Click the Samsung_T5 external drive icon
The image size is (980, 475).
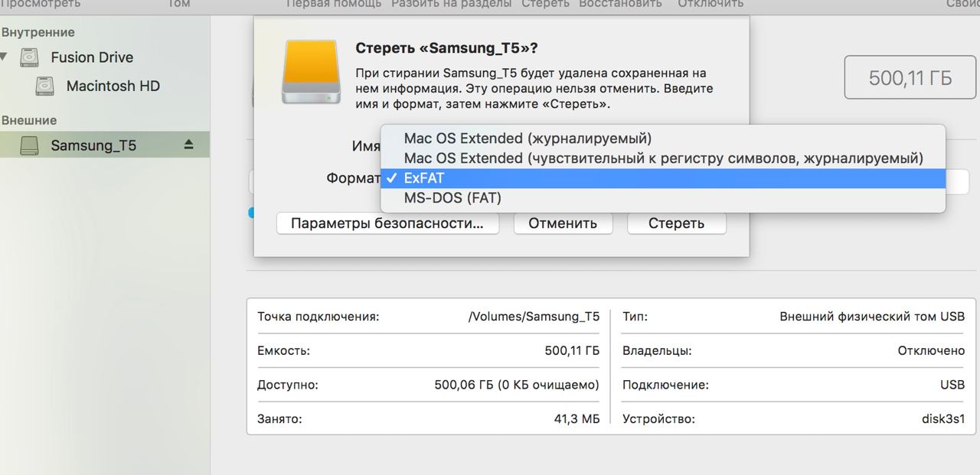point(29,145)
